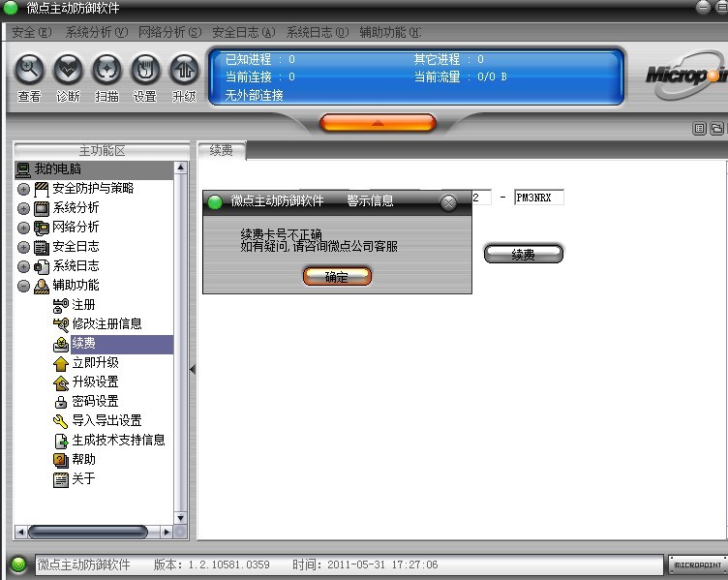Click the list view icon at top right

point(699,129)
